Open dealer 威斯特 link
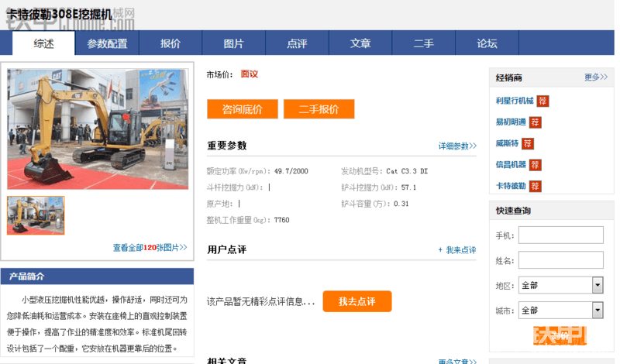The width and height of the screenshot is (620, 364). tap(507, 143)
